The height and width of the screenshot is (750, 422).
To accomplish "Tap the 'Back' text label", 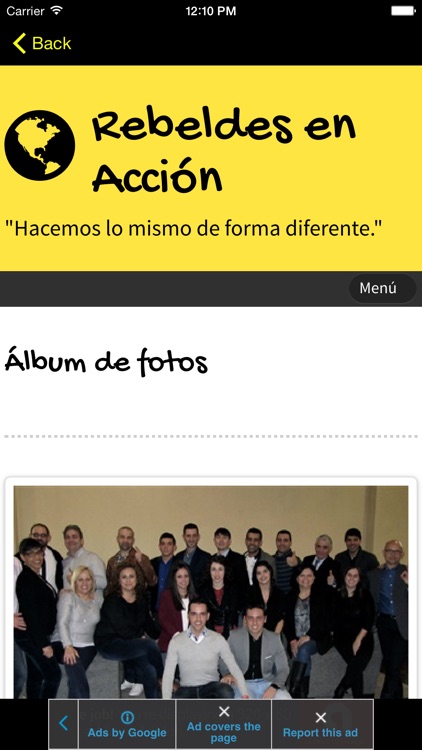I will [x=52, y=44].
